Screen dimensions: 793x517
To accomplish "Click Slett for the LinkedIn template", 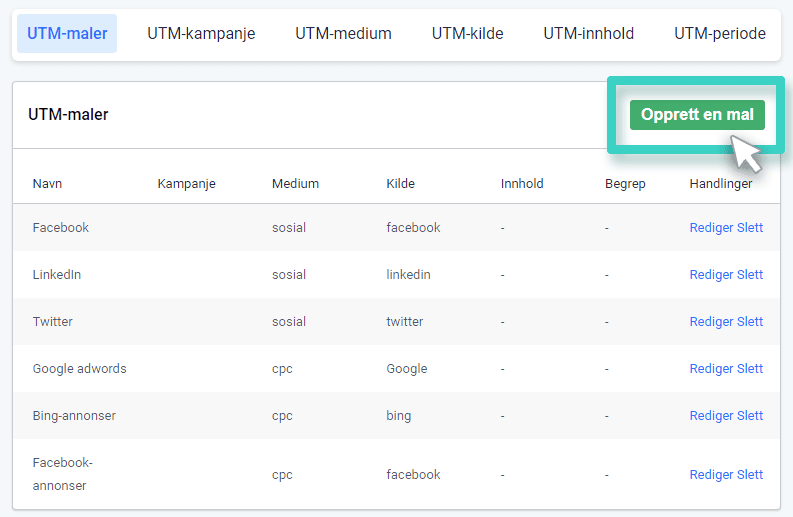I will click(750, 275).
